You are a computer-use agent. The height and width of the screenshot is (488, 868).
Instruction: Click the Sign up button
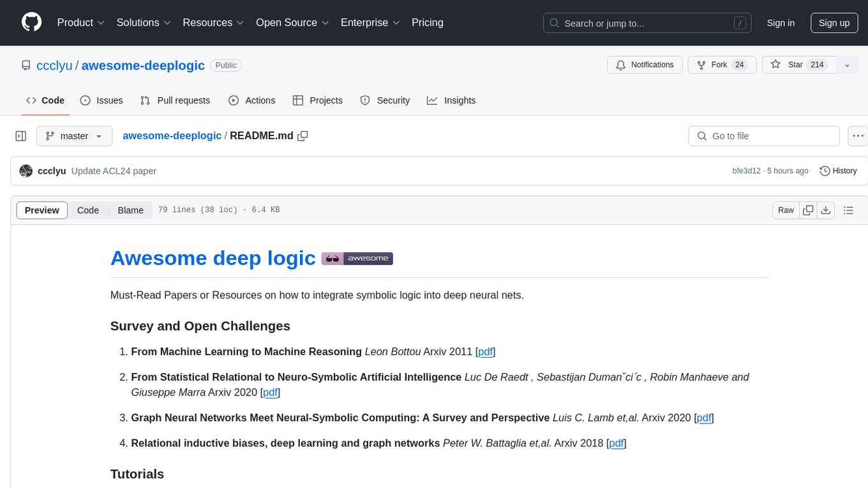pyautogui.click(x=834, y=23)
